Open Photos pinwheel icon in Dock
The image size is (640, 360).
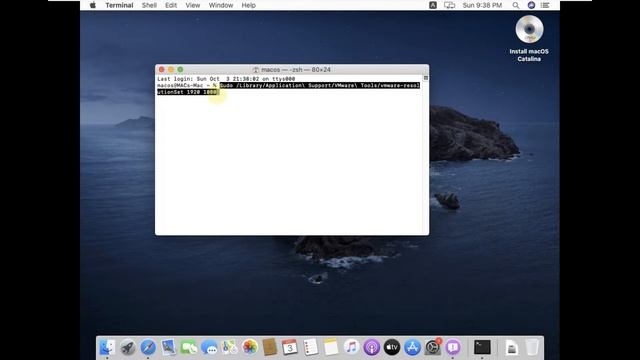(x=250, y=348)
